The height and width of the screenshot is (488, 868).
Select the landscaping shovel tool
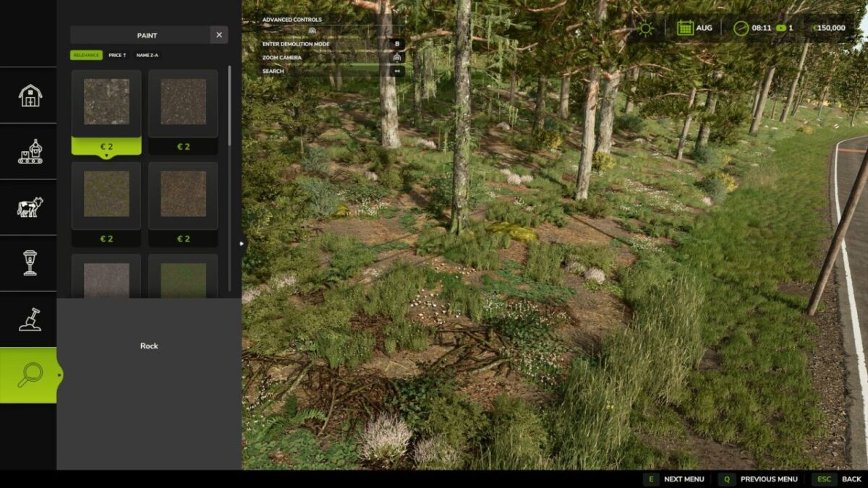29,320
